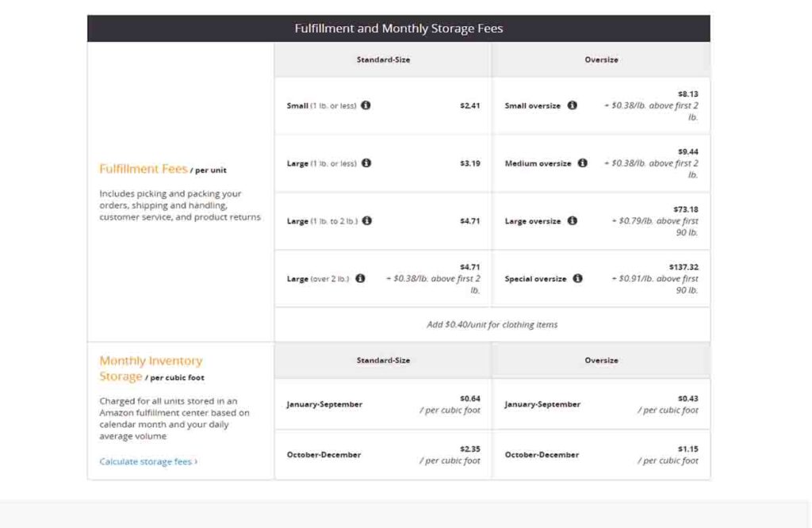
Task: Click Small oversize label
Action: click(x=532, y=105)
